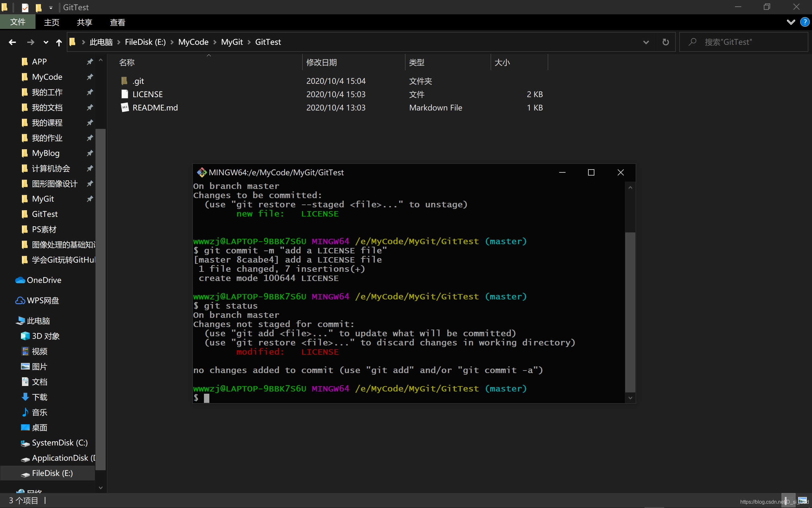Refresh the GitTest folder view
812x508 pixels.
(x=666, y=42)
